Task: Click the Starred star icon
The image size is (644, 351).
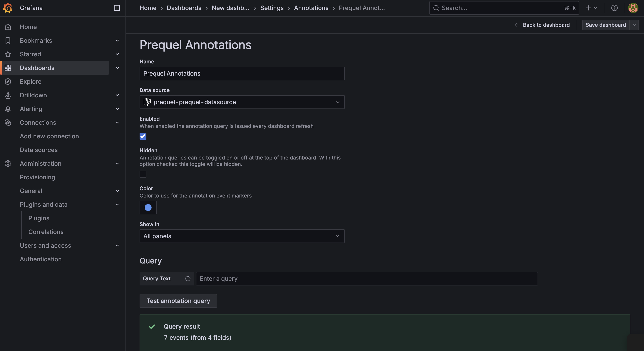Action: click(x=8, y=54)
